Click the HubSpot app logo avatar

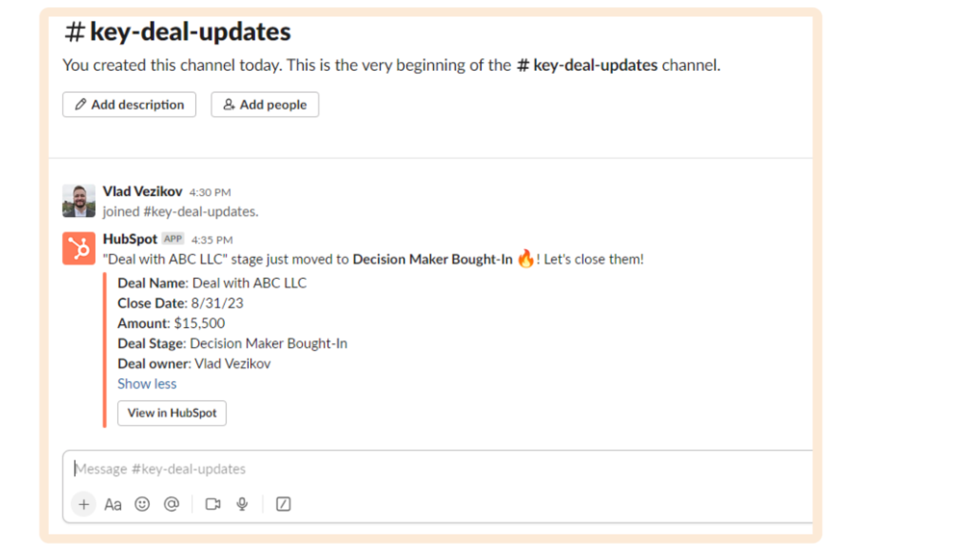coord(79,248)
